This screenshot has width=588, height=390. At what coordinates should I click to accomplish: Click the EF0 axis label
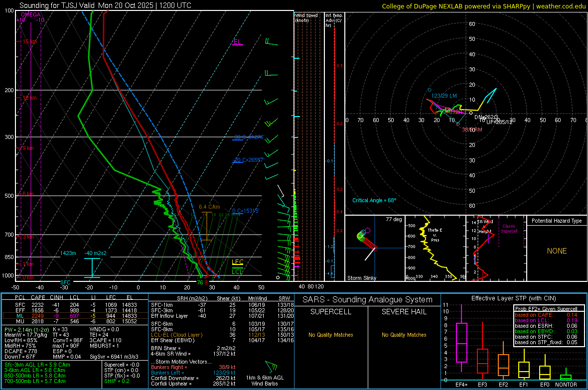click(x=545, y=385)
